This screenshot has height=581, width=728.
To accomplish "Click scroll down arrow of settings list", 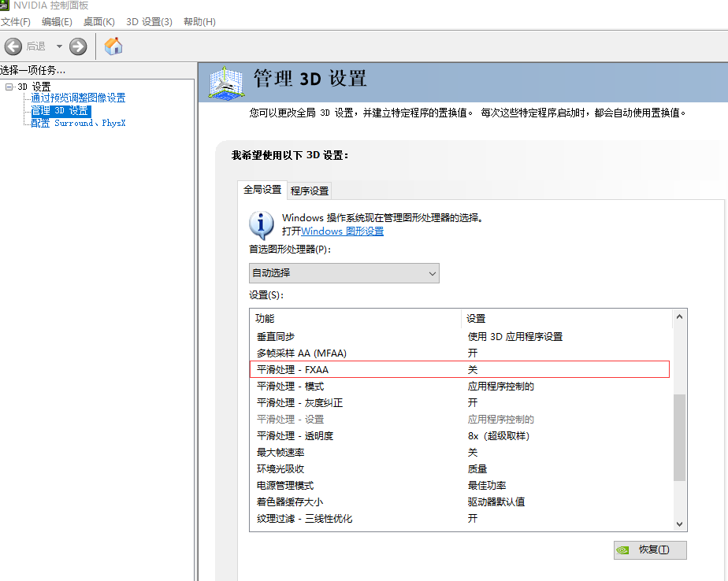I will point(679,524).
